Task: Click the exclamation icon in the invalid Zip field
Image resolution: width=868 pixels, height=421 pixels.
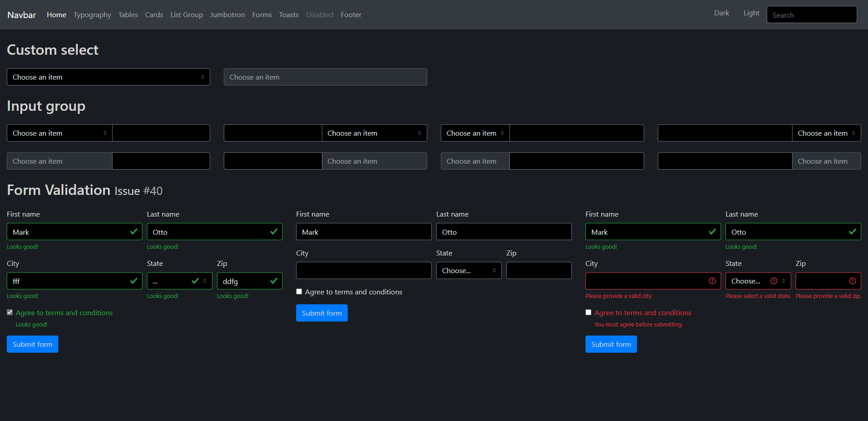Action: click(x=853, y=281)
